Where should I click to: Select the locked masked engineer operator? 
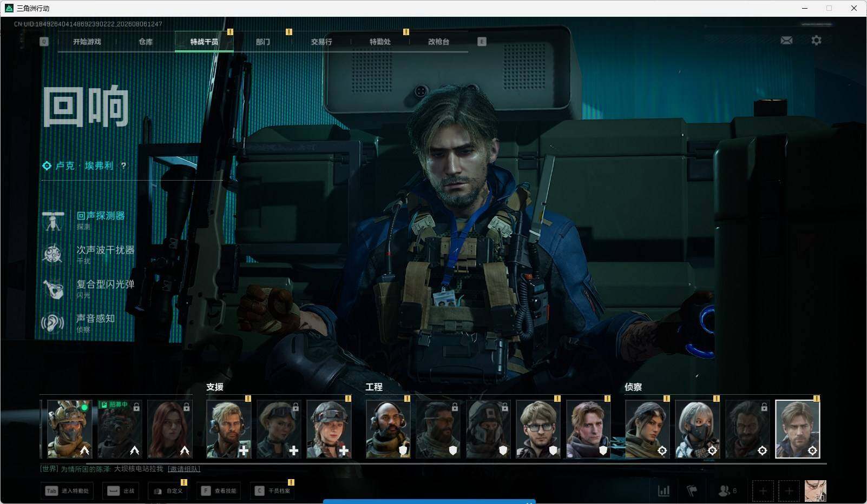pyautogui.click(x=488, y=429)
